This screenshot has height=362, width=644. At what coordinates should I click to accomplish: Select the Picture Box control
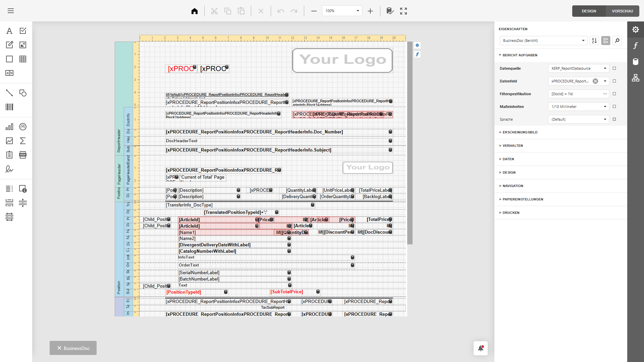coord(23,45)
